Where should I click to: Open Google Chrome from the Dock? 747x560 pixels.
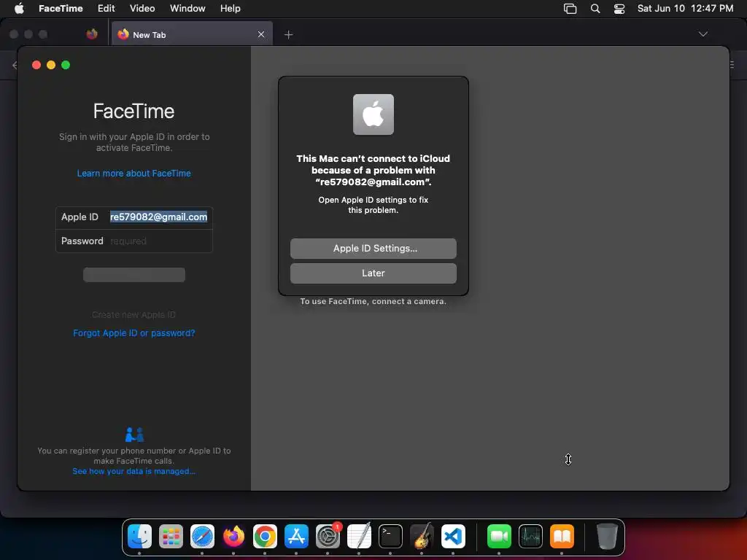click(265, 537)
